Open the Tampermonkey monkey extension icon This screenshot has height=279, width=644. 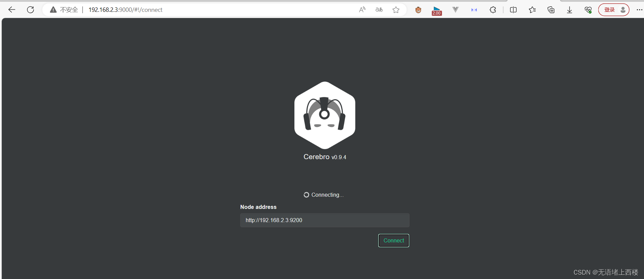[418, 10]
